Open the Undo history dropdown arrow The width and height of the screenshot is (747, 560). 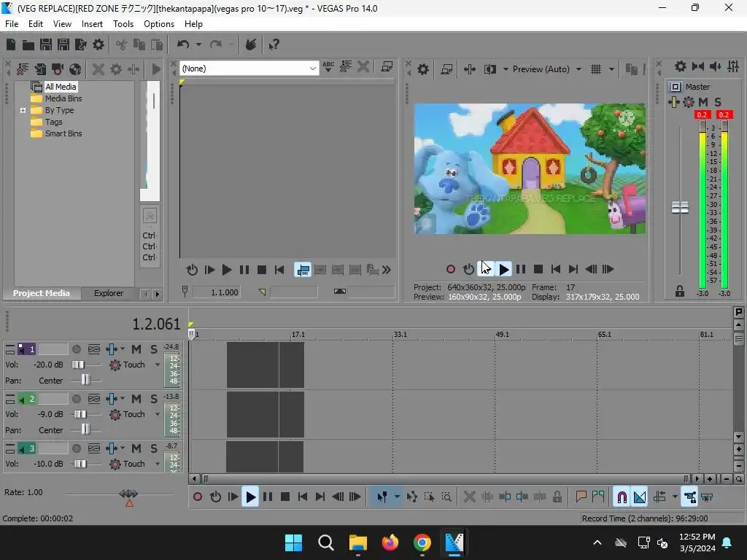[x=198, y=44]
